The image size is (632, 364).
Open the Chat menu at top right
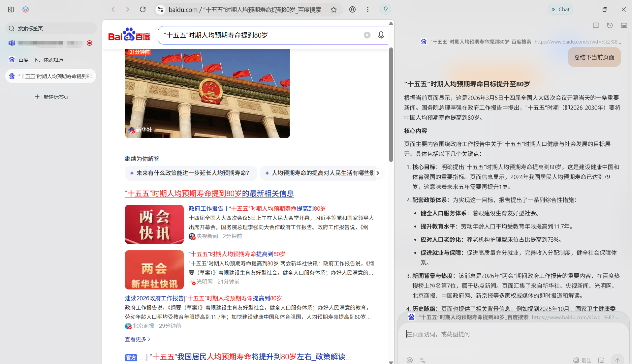560,9
